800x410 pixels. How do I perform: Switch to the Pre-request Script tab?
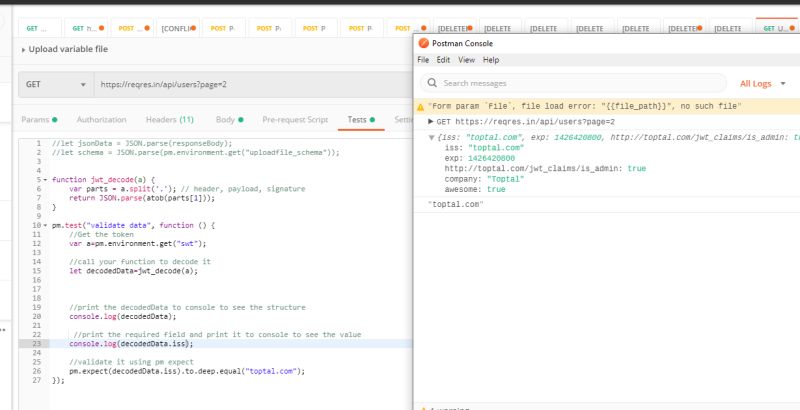click(295, 120)
